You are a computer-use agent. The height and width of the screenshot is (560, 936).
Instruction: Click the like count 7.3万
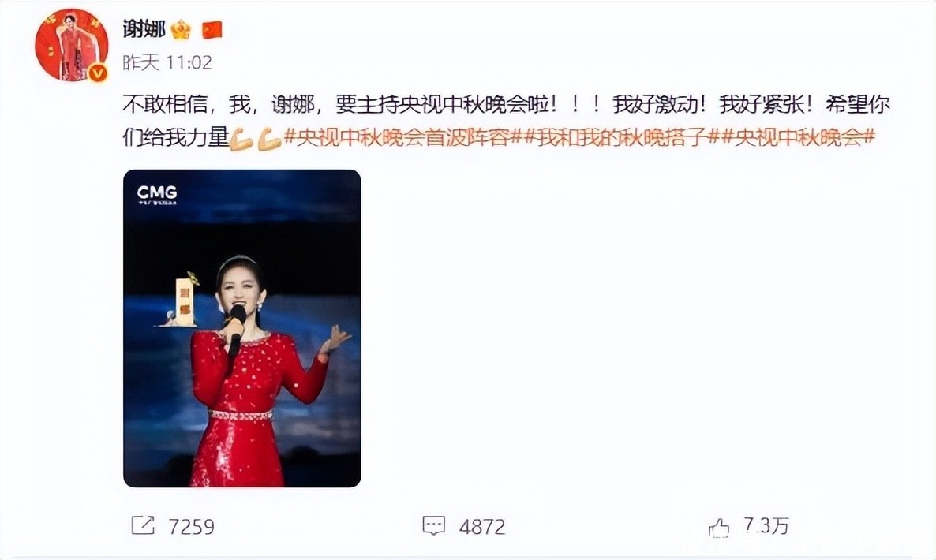point(766,526)
